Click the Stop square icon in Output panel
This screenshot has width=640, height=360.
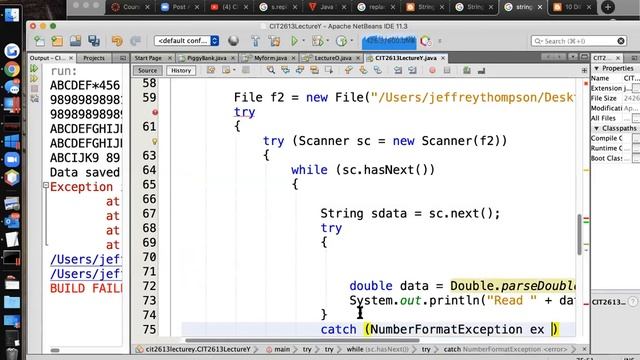click(35, 89)
